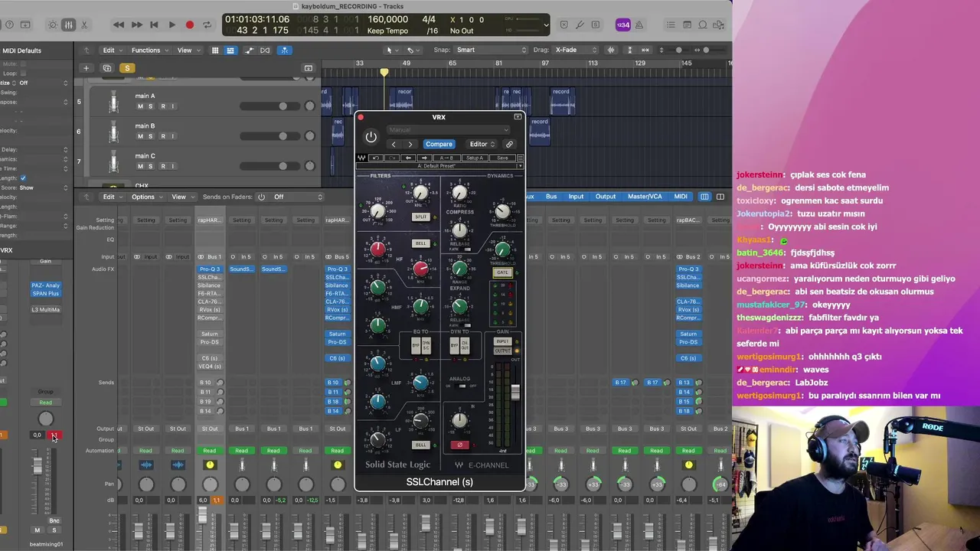The height and width of the screenshot is (551, 980).
Task: Toggle the VRX plugin power button
Action: click(371, 137)
